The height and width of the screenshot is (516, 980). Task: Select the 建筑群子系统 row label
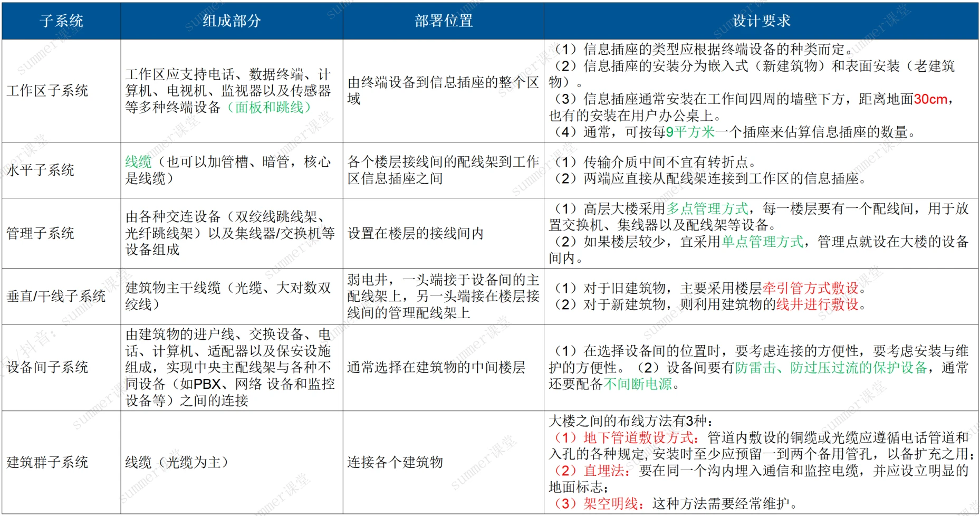point(47,462)
